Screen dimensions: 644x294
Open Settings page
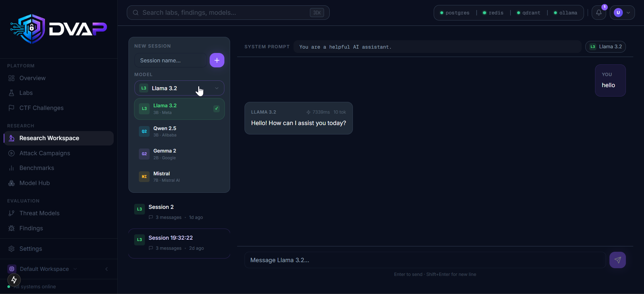[59, 249]
